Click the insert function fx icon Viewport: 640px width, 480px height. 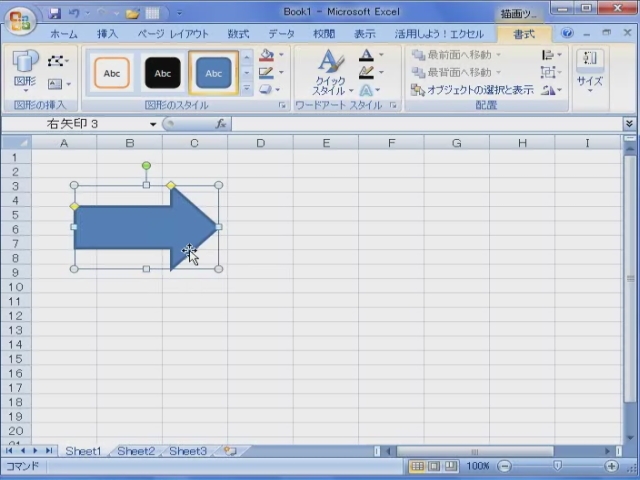pyautogui.click(x=221, y=124)
